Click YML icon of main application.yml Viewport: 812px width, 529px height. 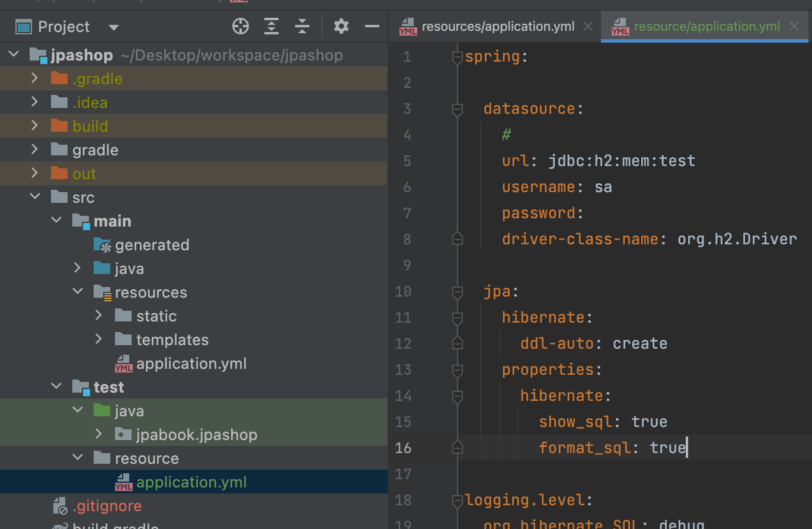click(x=123, y=363)
